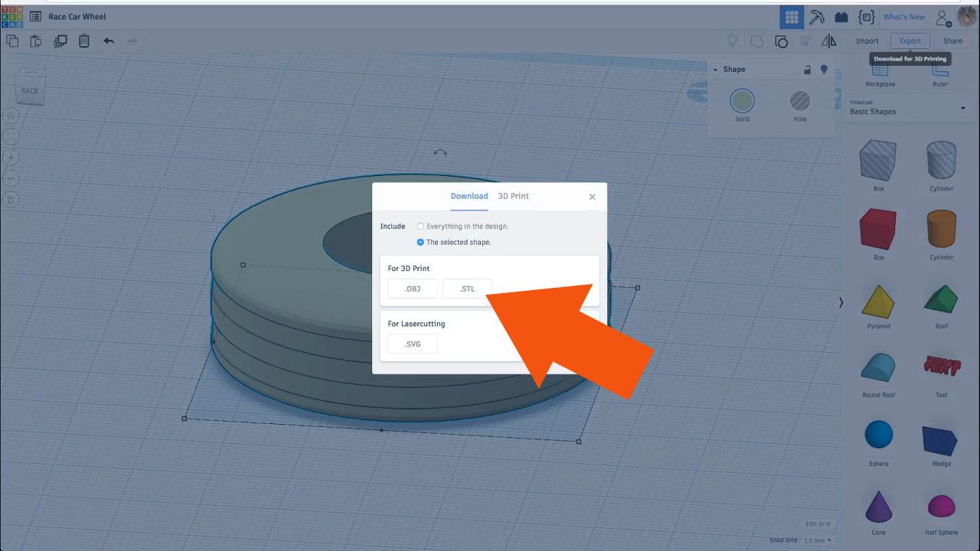980x551 pixels.
Task: Open the Blocks pickaxe mode
Action: (x=817, y=17)
